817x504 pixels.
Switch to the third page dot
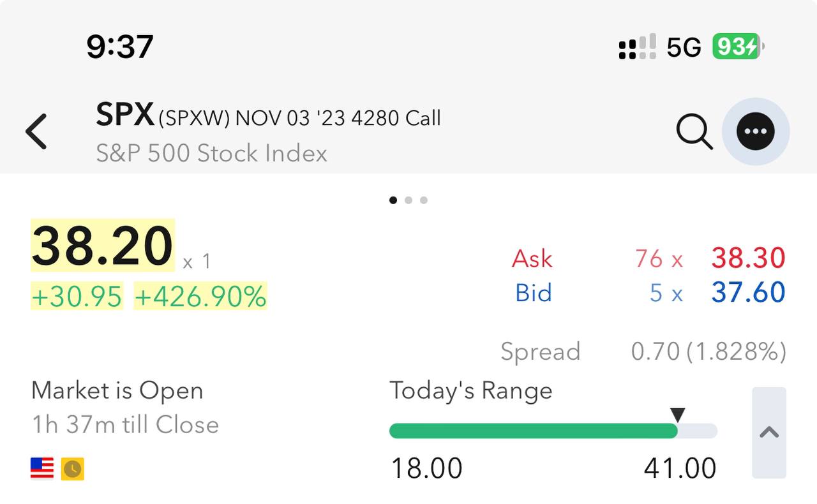(x=424, y=200)
